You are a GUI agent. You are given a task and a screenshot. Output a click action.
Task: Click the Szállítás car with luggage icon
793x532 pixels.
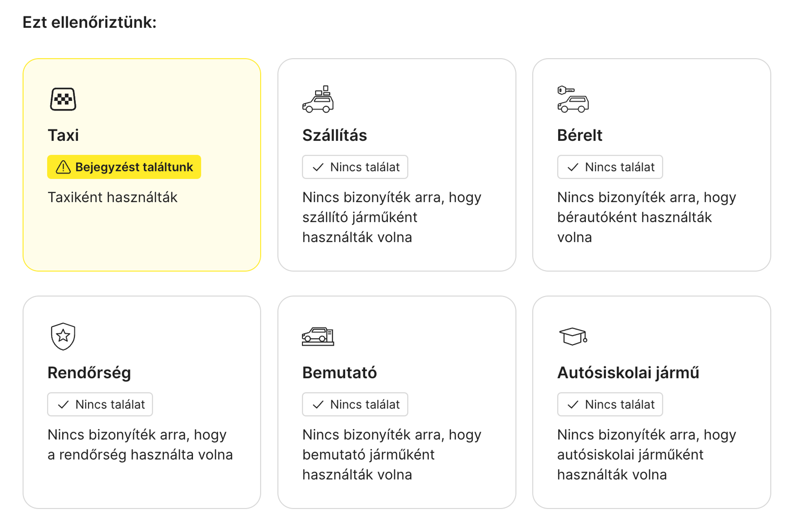pos(318,99)
